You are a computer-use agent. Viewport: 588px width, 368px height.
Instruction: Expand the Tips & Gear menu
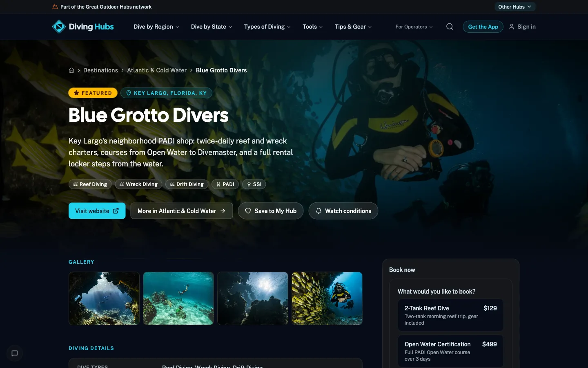pyautogui.click(x=353, y=27)
